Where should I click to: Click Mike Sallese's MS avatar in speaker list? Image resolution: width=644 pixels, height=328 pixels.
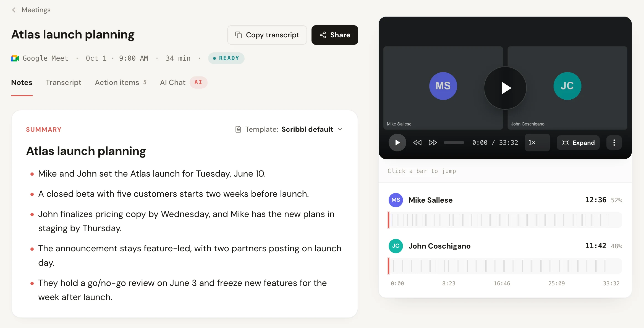396,200
